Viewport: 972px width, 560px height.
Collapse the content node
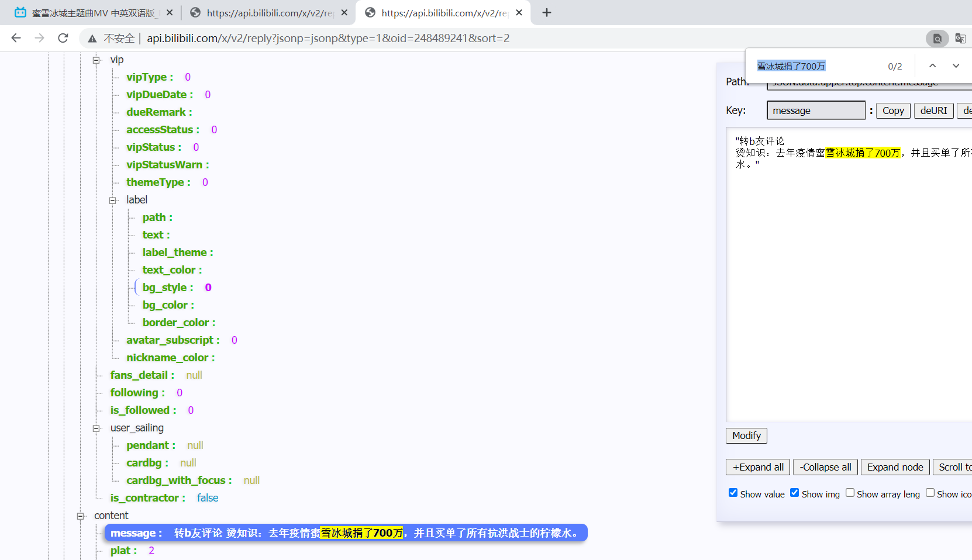(x=80, y=516)
